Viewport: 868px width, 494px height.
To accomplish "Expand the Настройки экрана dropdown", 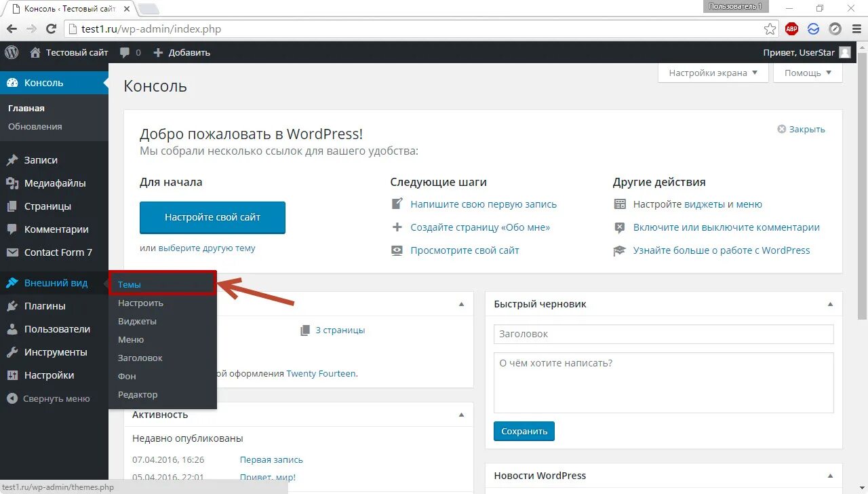I will click(x=713, y=73).
